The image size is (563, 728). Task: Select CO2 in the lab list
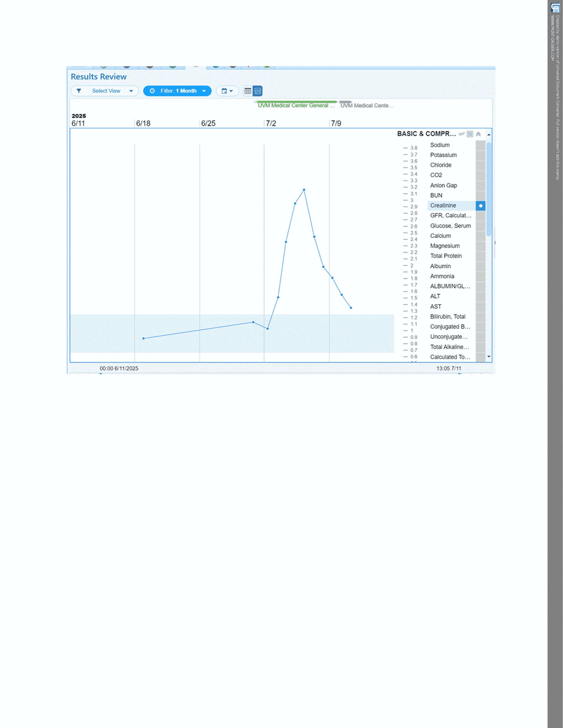(x=436, y=175)
